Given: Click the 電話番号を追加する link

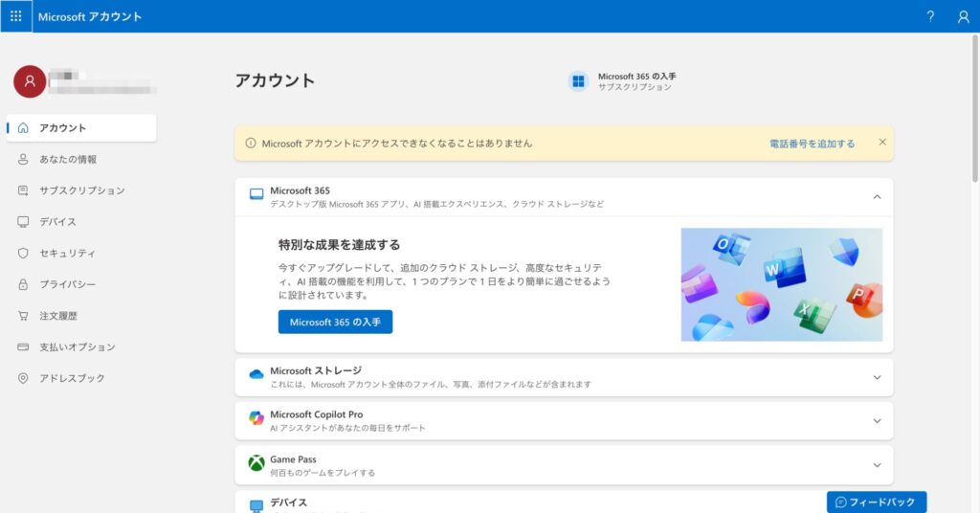Looking at the screenshot, I should (x=812, y=144).
